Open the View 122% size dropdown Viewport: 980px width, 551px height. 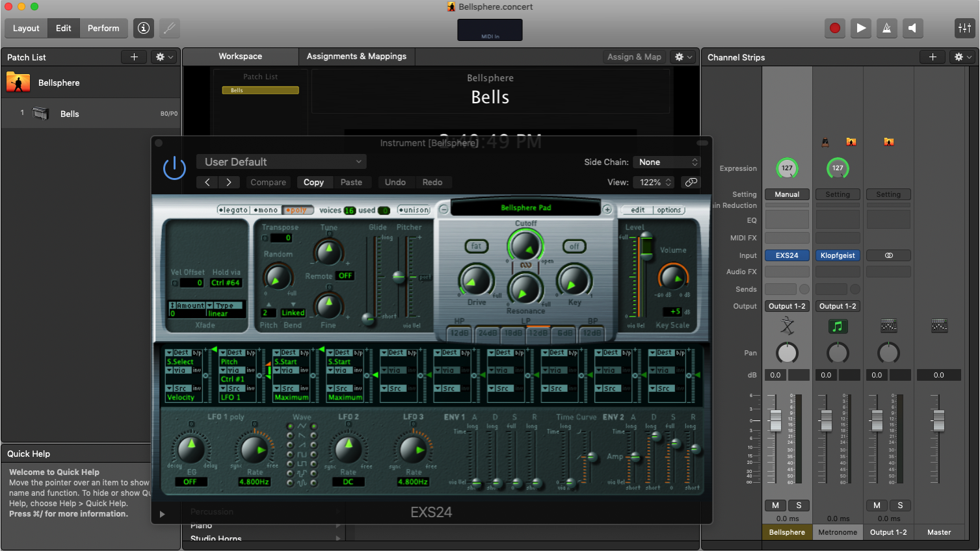654,183
